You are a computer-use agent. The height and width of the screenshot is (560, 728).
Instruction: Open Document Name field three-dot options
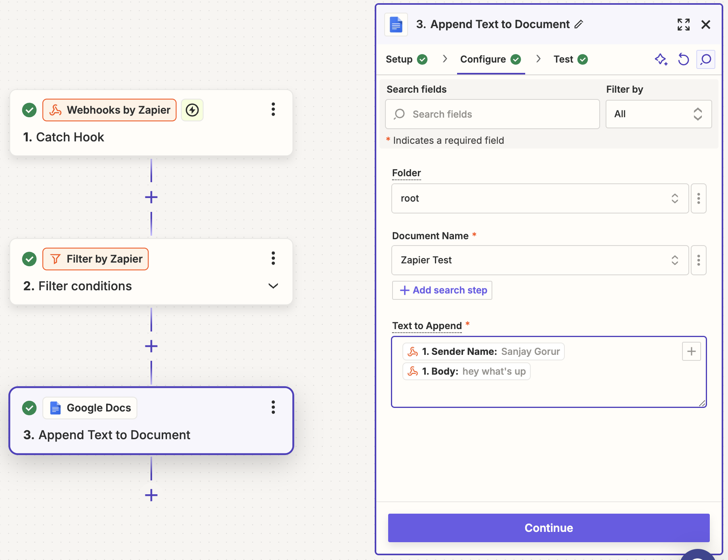point(699,260)
